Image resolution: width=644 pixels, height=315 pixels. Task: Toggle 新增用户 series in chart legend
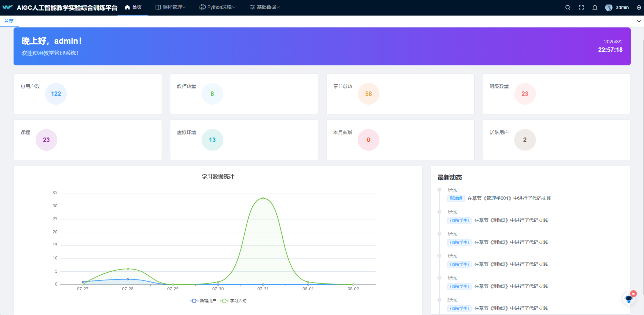coord(203,301)
